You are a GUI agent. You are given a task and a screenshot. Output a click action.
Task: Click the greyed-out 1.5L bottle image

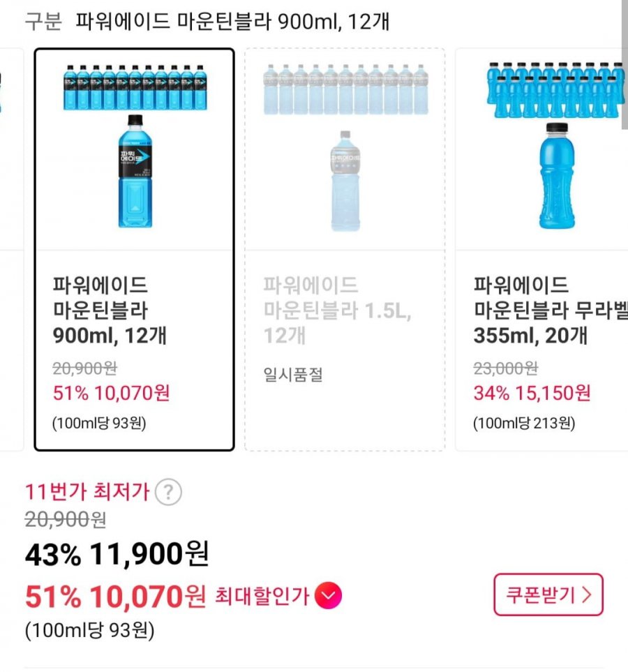click(x=345, y=181)
